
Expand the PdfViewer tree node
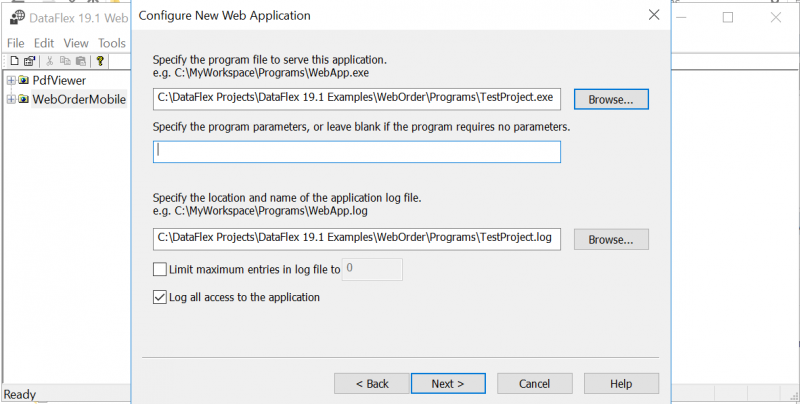(10, 80)
